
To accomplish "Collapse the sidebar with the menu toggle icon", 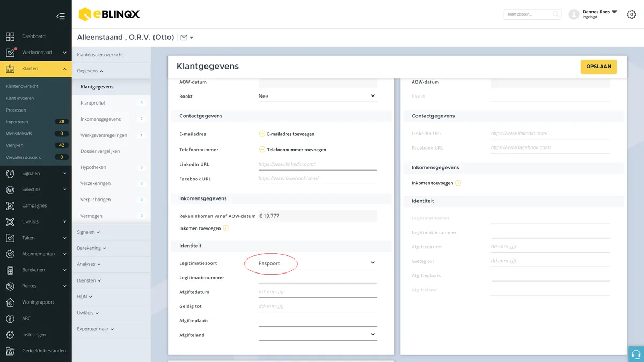I will 61,16.
